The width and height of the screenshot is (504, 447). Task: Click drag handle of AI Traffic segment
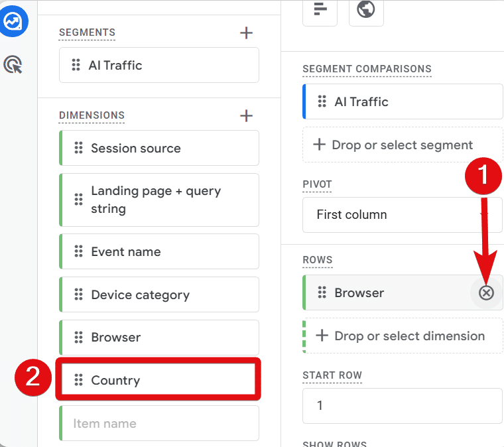point(76,65)
